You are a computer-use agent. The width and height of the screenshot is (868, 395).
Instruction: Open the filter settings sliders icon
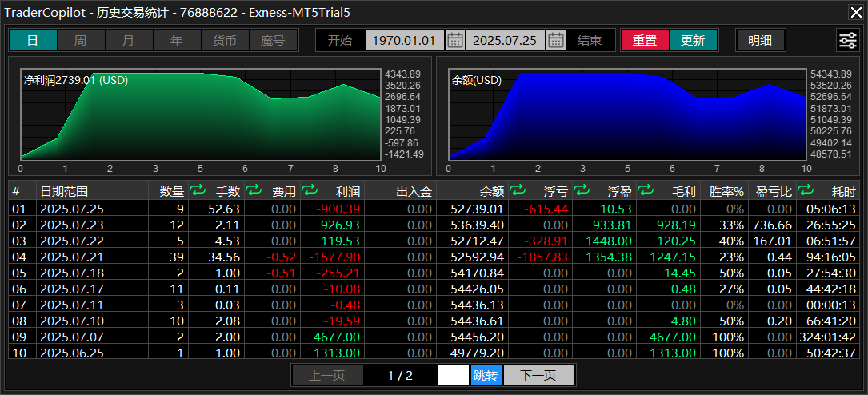click(x=847, y=41)
